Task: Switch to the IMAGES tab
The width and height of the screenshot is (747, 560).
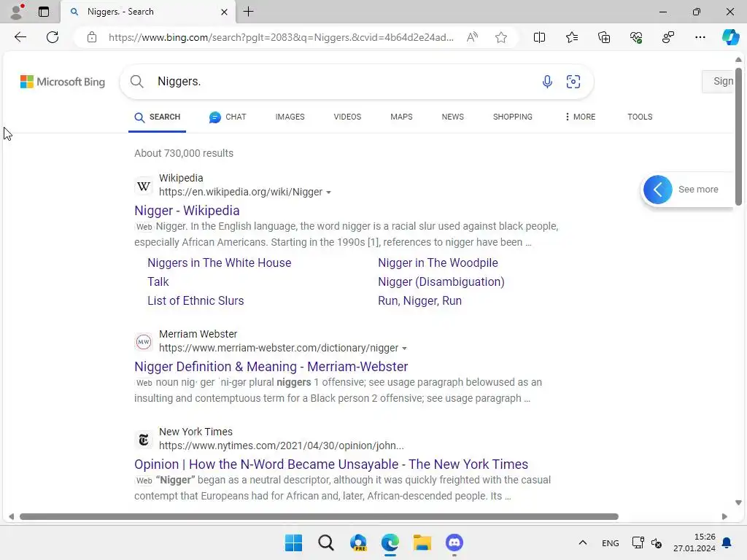Action: tap(290, 117)
